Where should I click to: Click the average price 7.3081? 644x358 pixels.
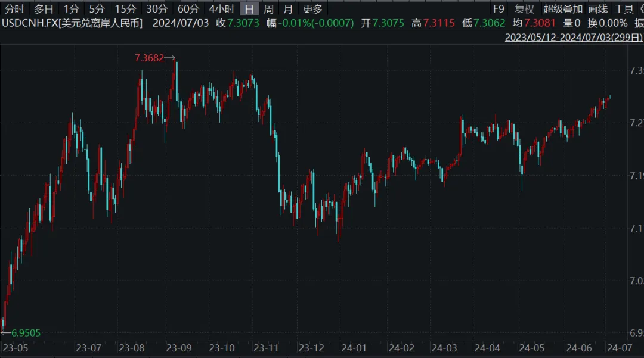click(540, 23)
